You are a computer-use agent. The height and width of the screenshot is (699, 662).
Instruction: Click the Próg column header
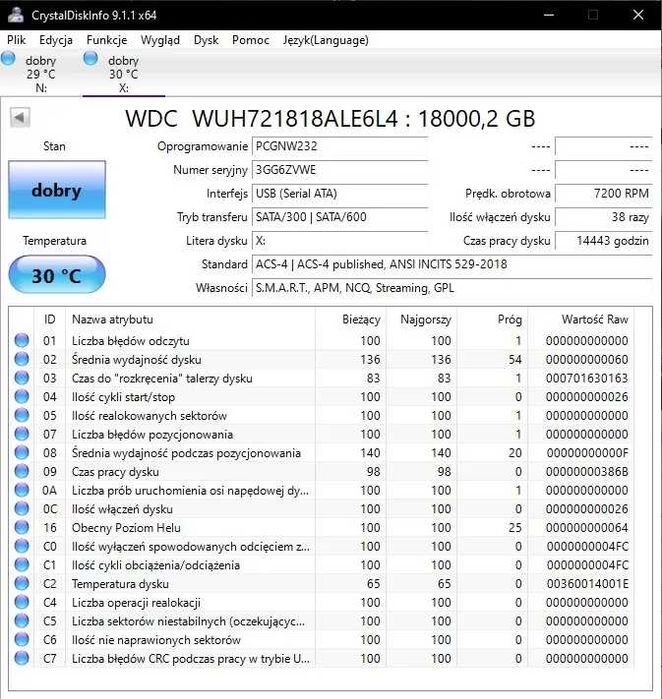[x=492, y=319]
